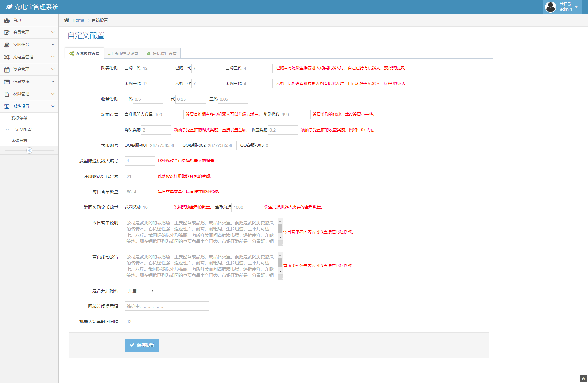Click the breadcrumb home icon
588x383 pixels.
click(66, 20)
